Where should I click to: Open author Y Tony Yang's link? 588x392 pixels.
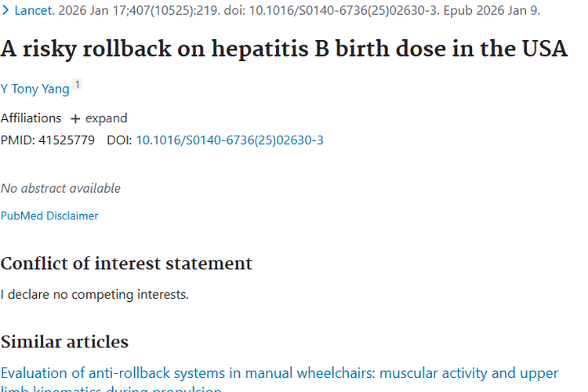35,89
